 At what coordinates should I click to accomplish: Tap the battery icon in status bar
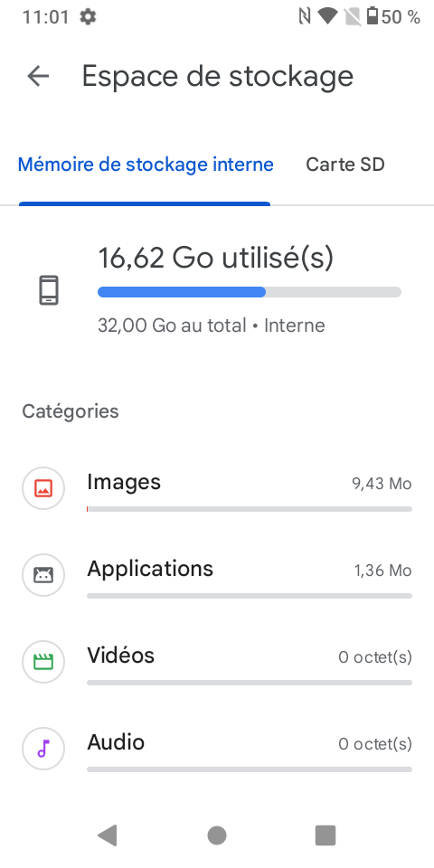(x=372, y=16)
